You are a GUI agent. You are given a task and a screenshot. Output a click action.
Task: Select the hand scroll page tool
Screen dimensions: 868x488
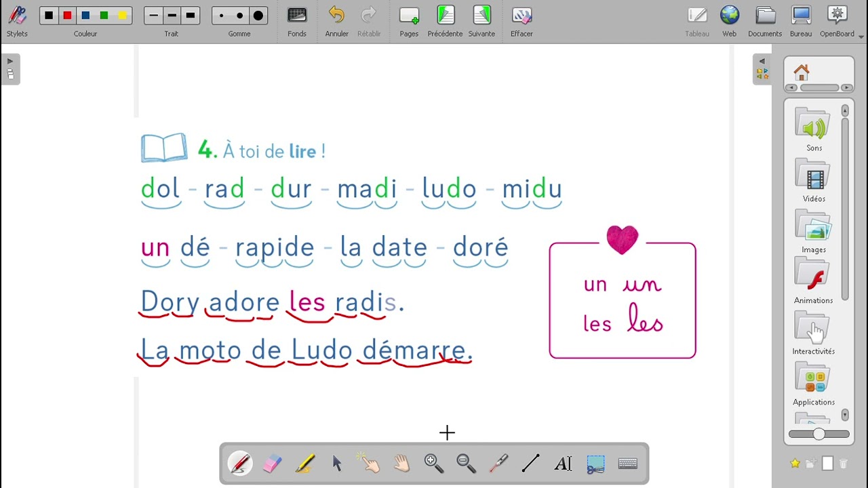[x=401, y=464]
